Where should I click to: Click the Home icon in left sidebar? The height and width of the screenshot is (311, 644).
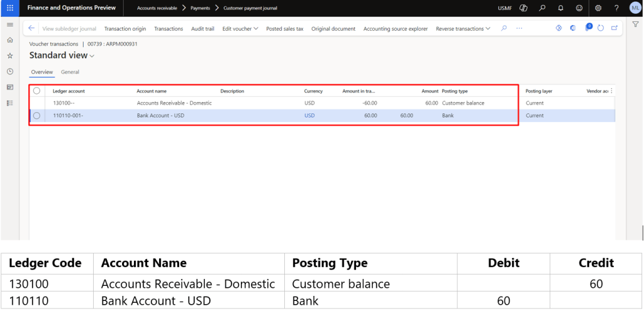pyautogui.click(x=9, y=40)
